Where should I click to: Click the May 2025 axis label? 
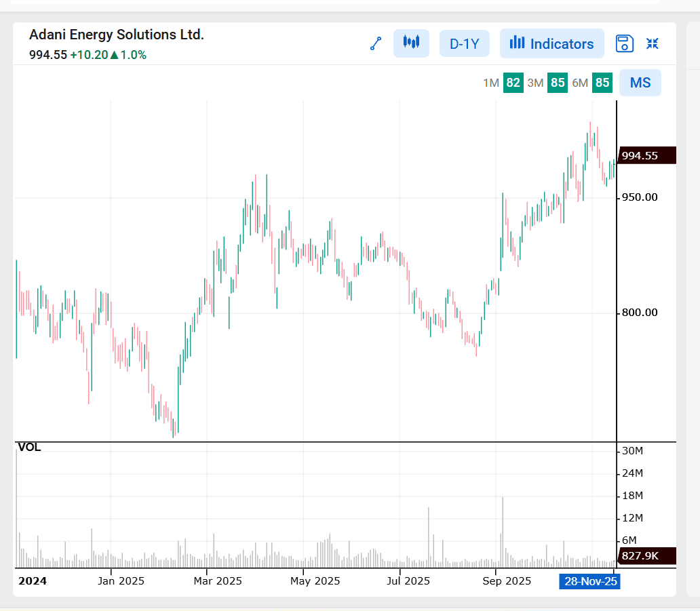click(315, 581)
